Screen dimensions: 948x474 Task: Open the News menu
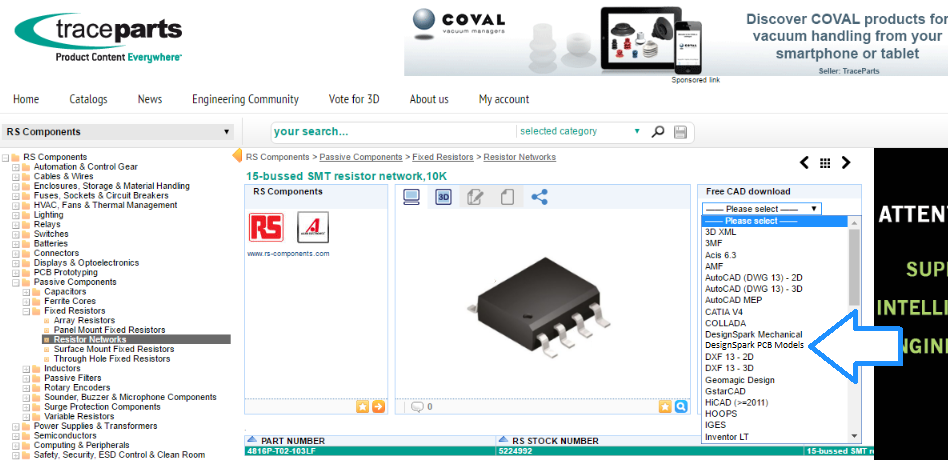150,99
